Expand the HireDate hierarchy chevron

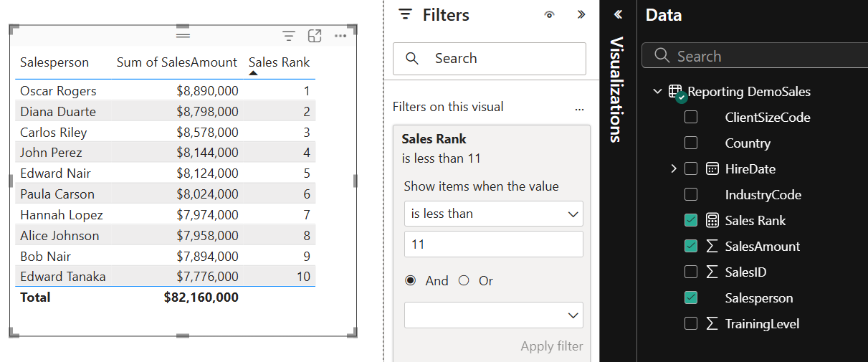pos(673,169)
